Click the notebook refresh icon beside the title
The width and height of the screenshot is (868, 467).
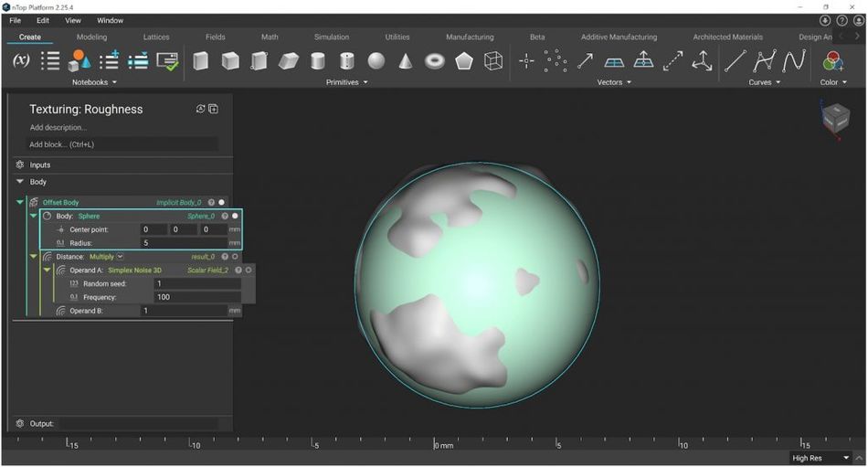tap(200, 109)
